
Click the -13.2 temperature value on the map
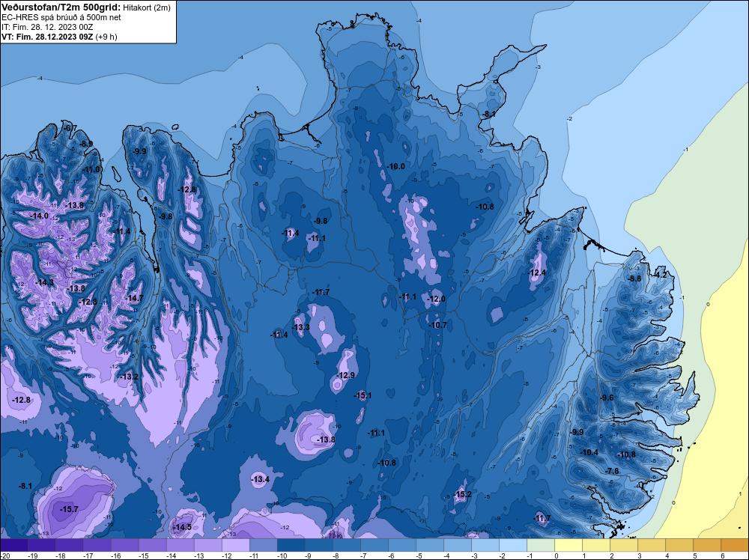click(x=129, y=377)
